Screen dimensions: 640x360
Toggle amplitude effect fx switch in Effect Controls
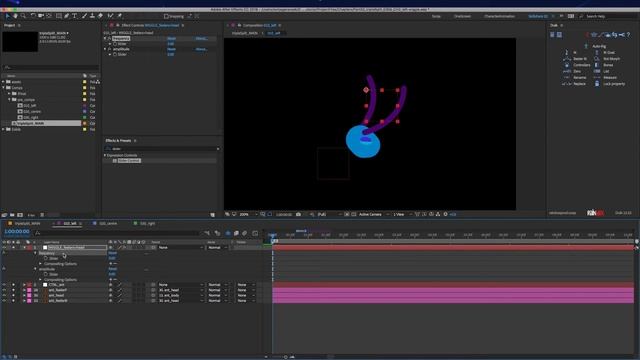tap(109, 49)
